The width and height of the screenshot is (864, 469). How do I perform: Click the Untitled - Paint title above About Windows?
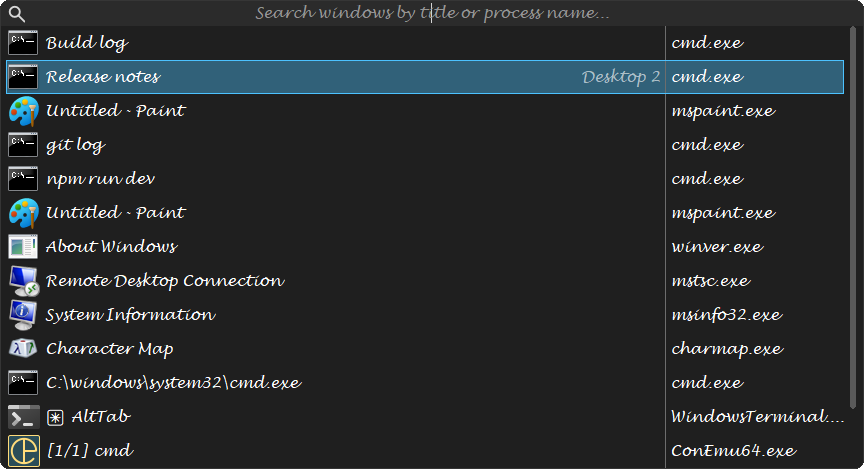(x=116, y=213)
